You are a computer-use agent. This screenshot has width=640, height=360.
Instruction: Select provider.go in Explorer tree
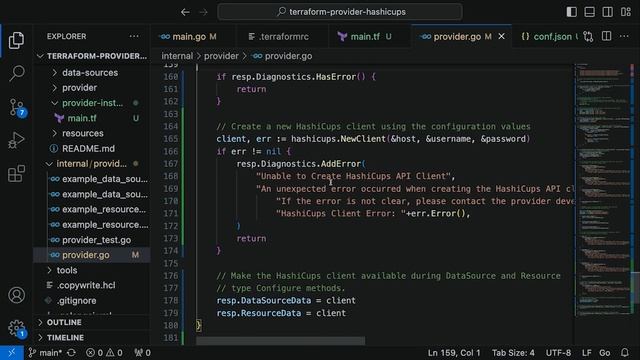pyautogui.click(x=92, y=255)
